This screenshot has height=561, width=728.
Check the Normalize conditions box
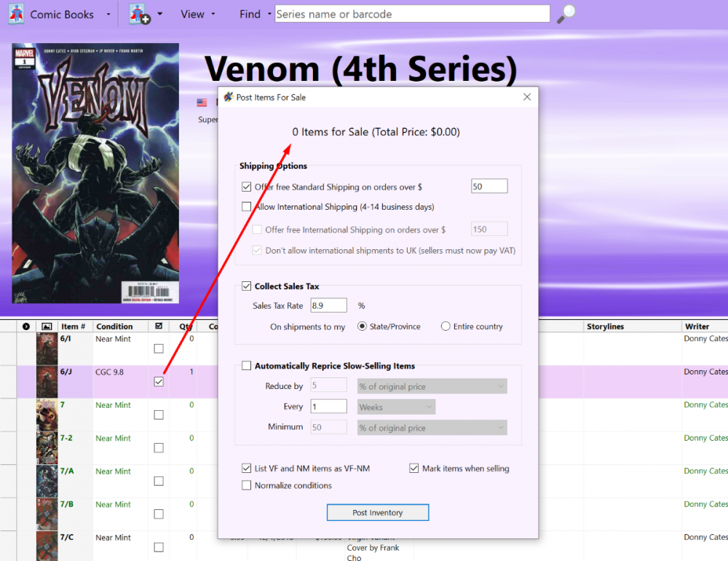[x=247, y=485]
